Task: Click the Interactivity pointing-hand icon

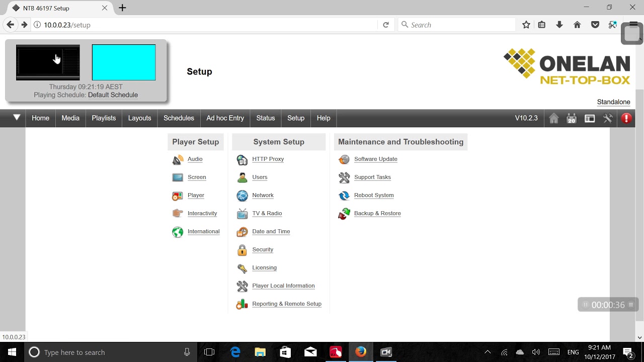Action: pyautogui.click(x=178, y=214)
